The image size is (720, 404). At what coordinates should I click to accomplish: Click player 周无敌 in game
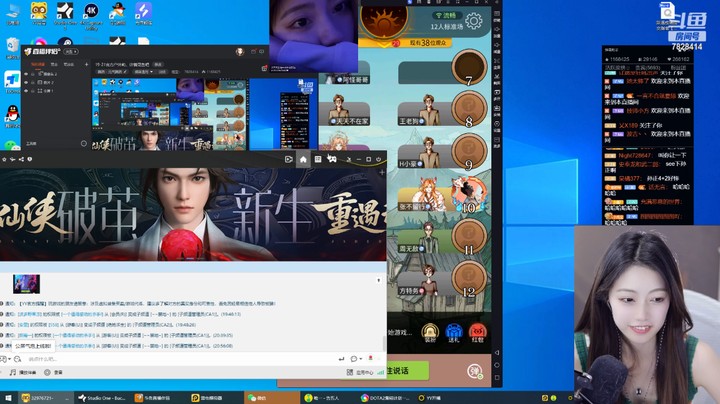423,238
